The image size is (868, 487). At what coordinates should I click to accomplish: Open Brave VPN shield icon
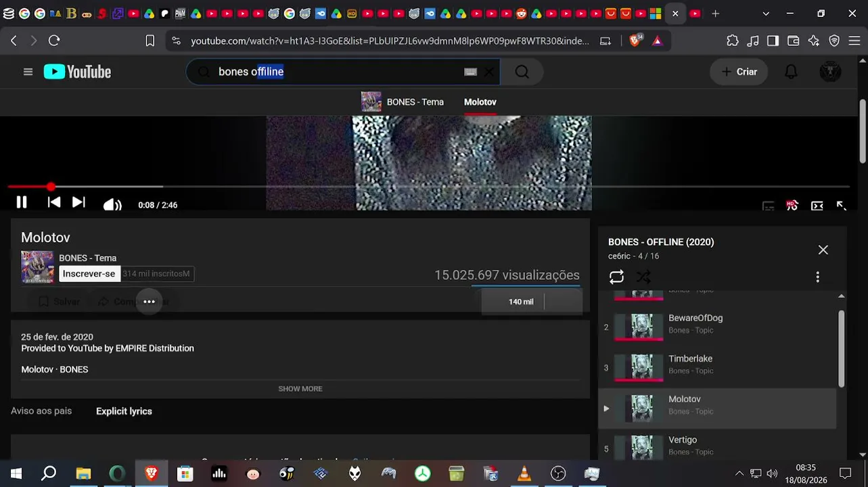tap(834, 41)
